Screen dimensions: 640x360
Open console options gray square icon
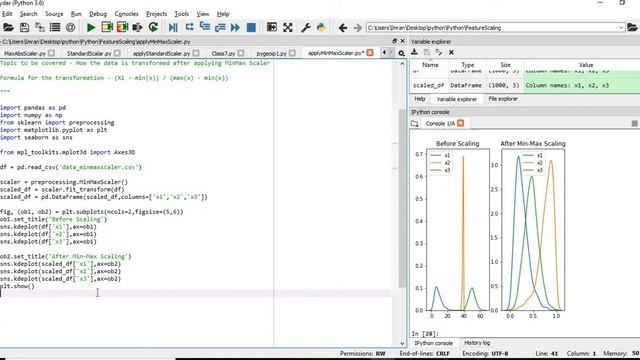(x=634, y=123)
